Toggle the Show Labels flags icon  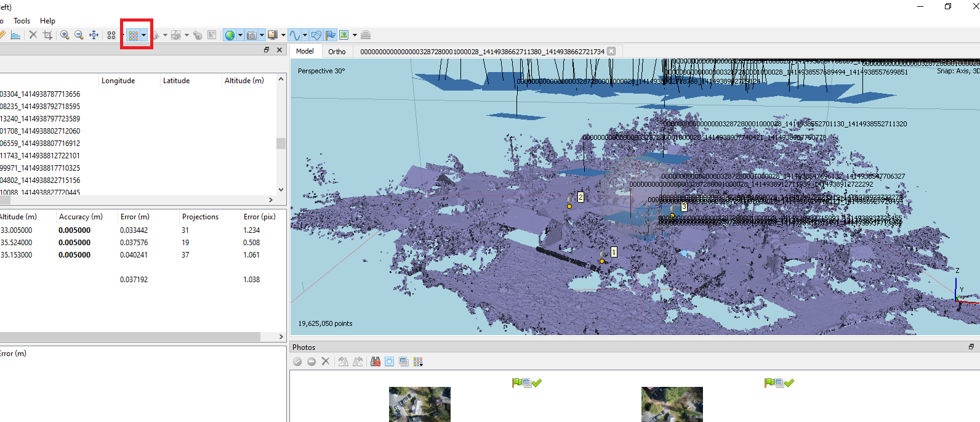tap(331, 35)
